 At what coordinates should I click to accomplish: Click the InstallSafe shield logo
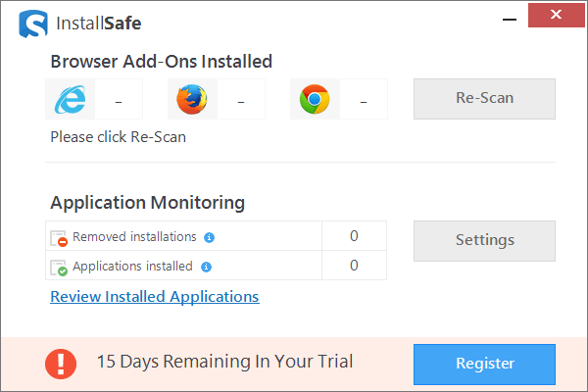[x=35, y=22]
